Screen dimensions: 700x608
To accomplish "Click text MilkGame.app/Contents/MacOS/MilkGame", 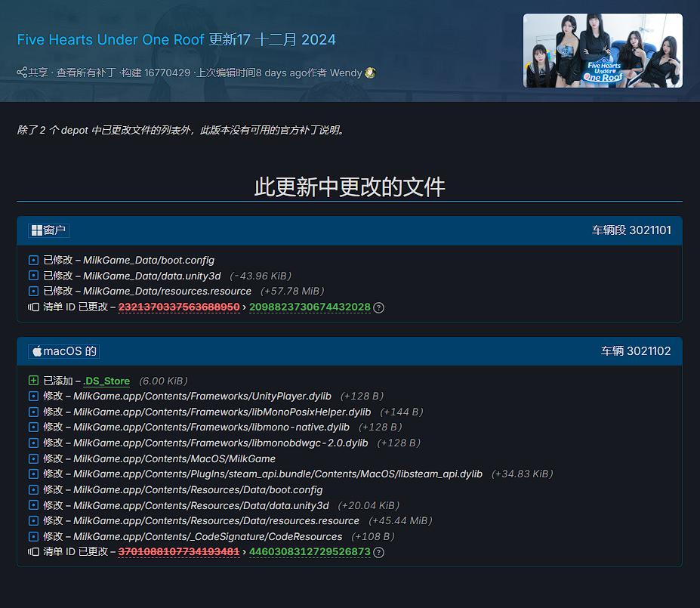I will (x=174, y=458).
